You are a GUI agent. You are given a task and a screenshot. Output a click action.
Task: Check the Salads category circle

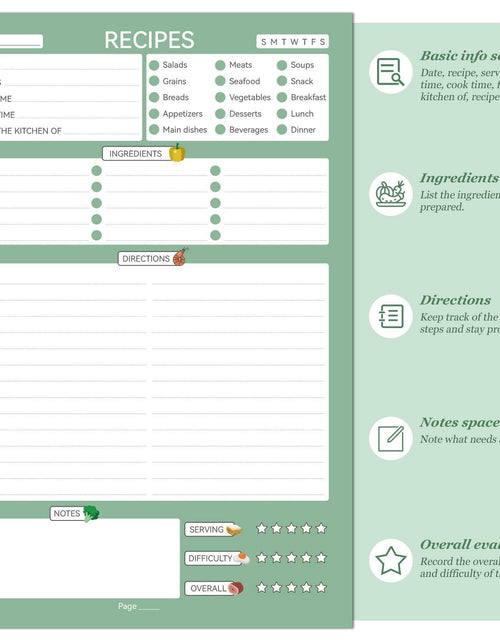pyautogui.click(x=154, y=65)
